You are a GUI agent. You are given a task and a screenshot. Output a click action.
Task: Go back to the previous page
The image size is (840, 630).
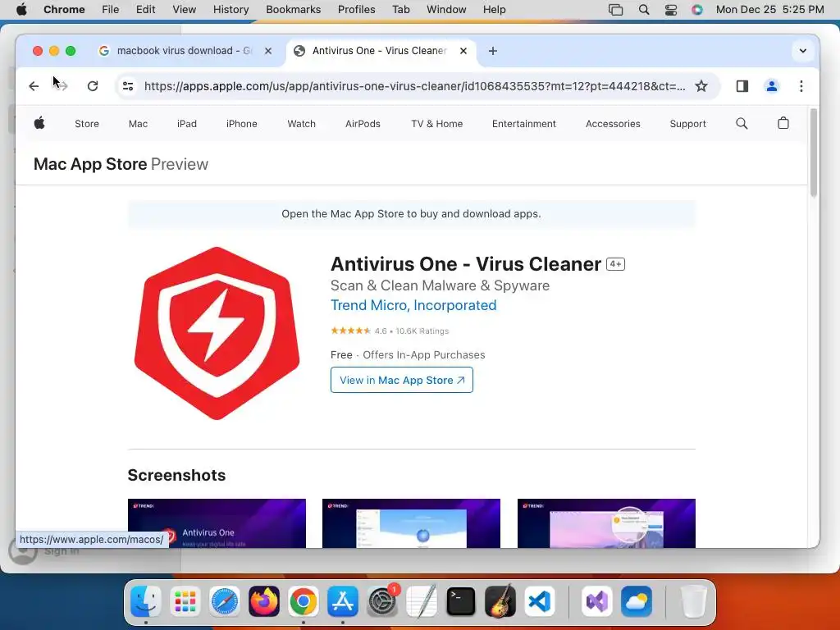pos(34,86)
